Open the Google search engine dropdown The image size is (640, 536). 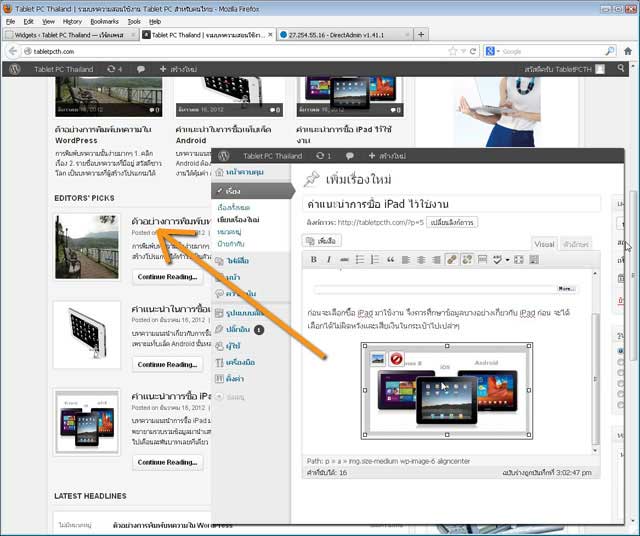[492, 51]
